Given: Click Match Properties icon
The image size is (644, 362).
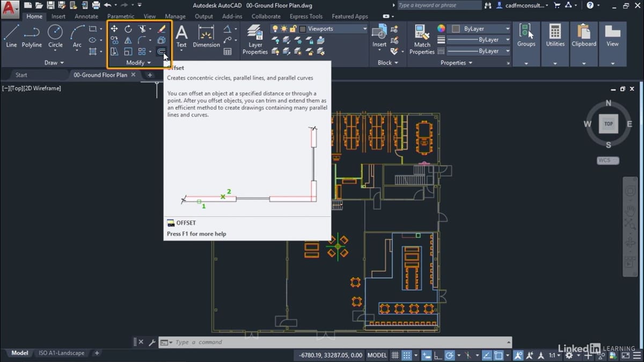Looking at the screenshot, I should pos(422,40).
